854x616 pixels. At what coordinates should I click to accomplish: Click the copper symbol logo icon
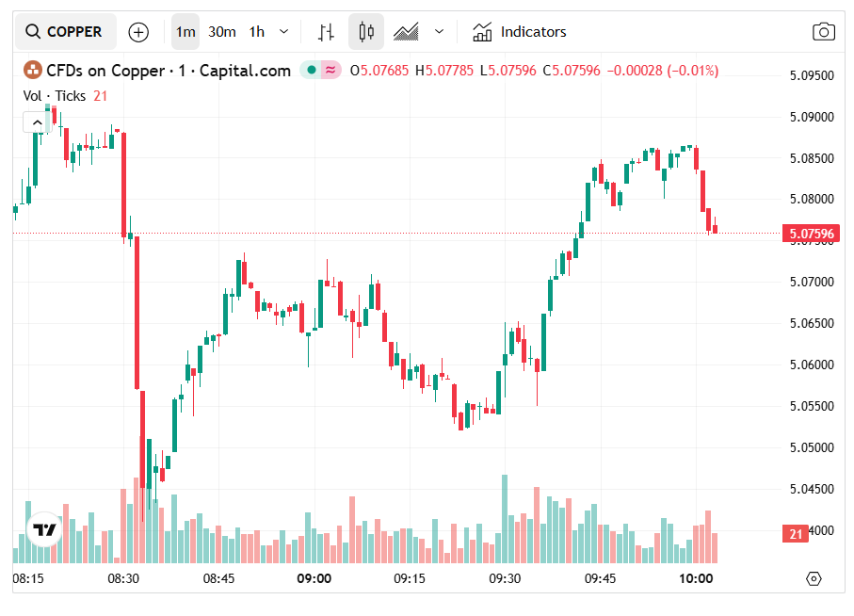[33, 70]
